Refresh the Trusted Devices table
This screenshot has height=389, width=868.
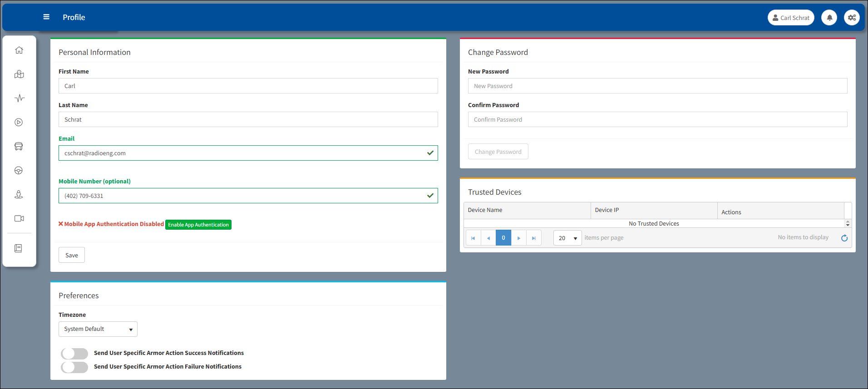click(844, 238)
